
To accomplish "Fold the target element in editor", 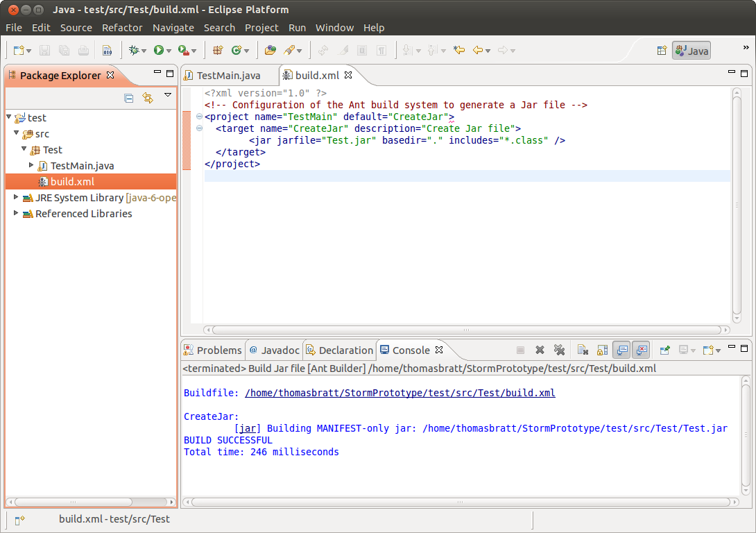I will tap(199, 128).
